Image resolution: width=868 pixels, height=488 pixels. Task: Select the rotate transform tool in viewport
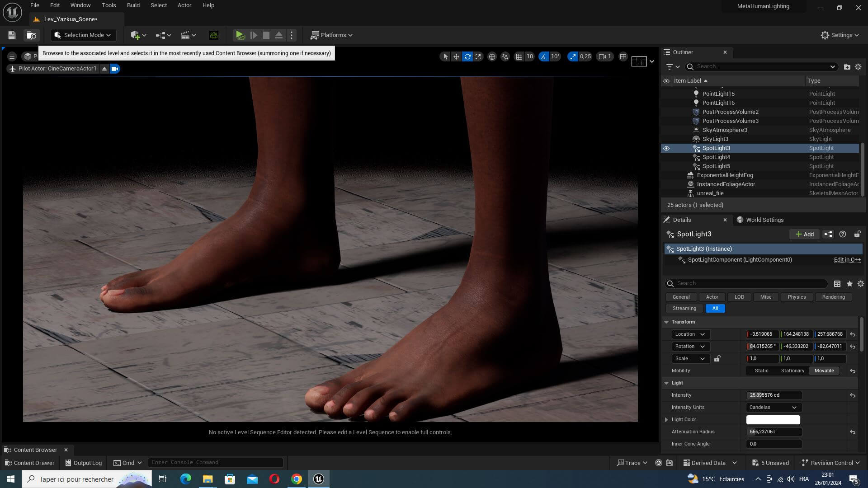point(467,56)
